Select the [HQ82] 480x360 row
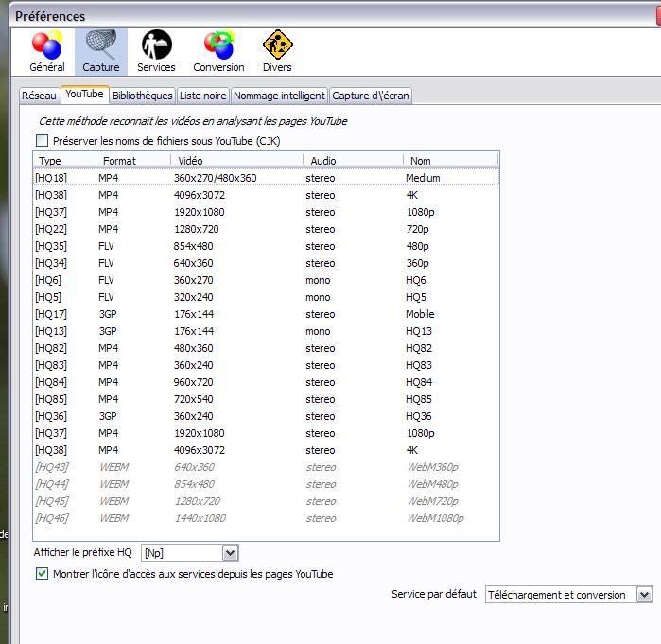The width and height of the screenshot is (661, 644). tap(266, 348)
